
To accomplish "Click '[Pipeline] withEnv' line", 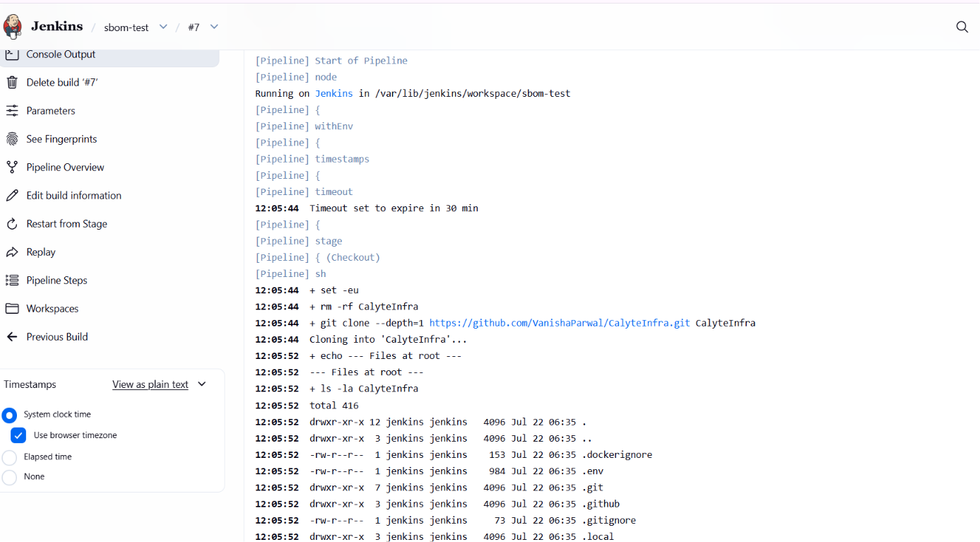I will (304, 126).
